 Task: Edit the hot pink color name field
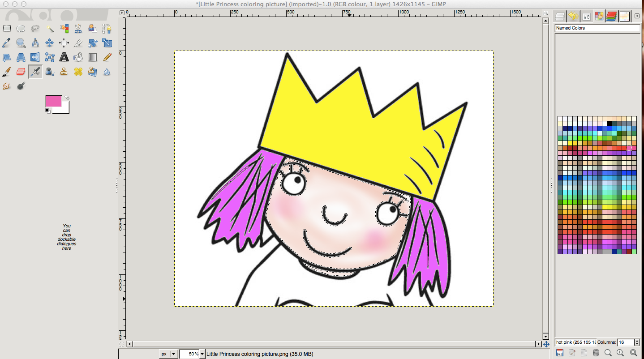point(575,342)
